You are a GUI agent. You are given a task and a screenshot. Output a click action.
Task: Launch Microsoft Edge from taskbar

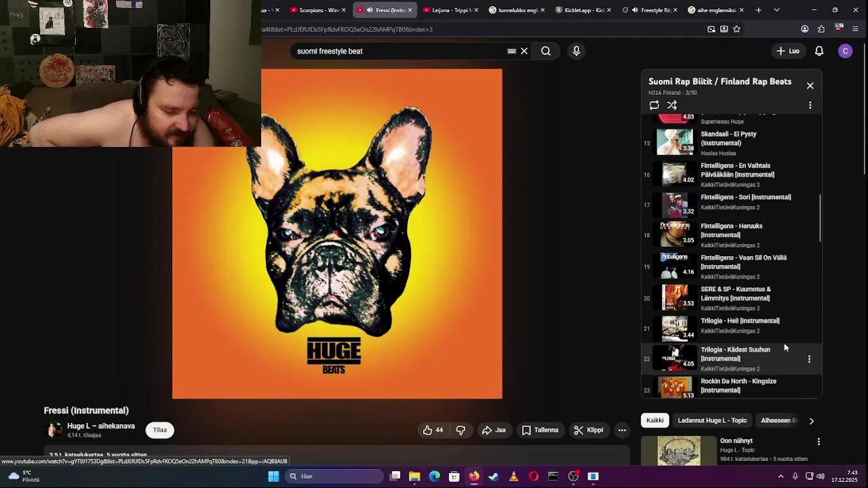434,476
